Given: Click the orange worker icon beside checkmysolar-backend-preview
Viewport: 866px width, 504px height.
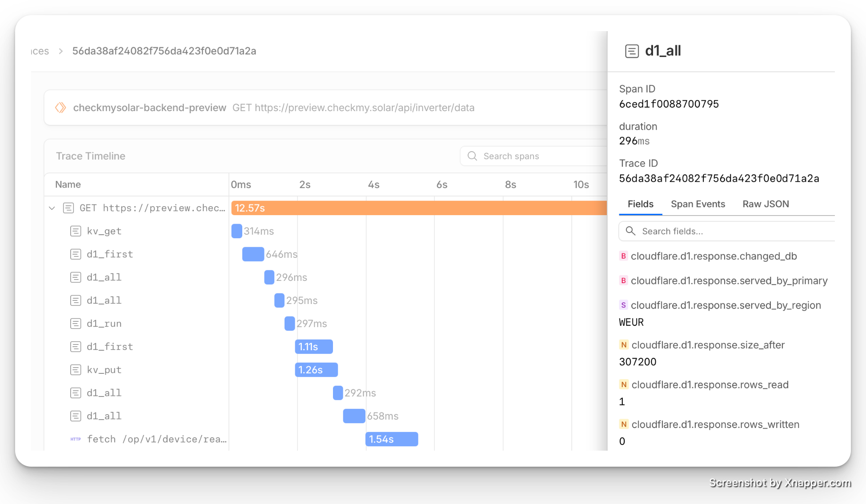Looking at the screenshot, I should [60, 108].
